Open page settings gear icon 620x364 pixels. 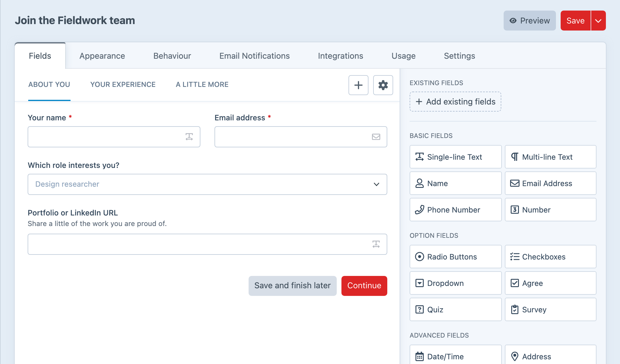point(383,85)
